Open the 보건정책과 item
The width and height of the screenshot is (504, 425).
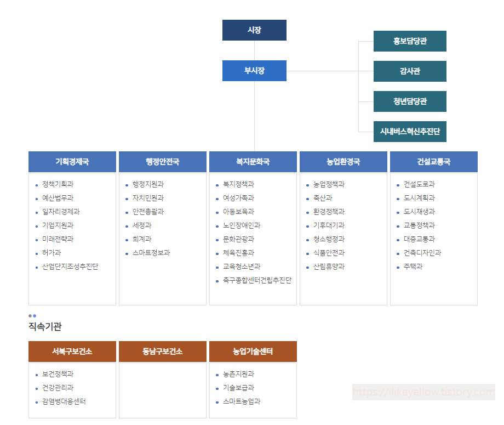pyautogui.click(x=58, y=374)
